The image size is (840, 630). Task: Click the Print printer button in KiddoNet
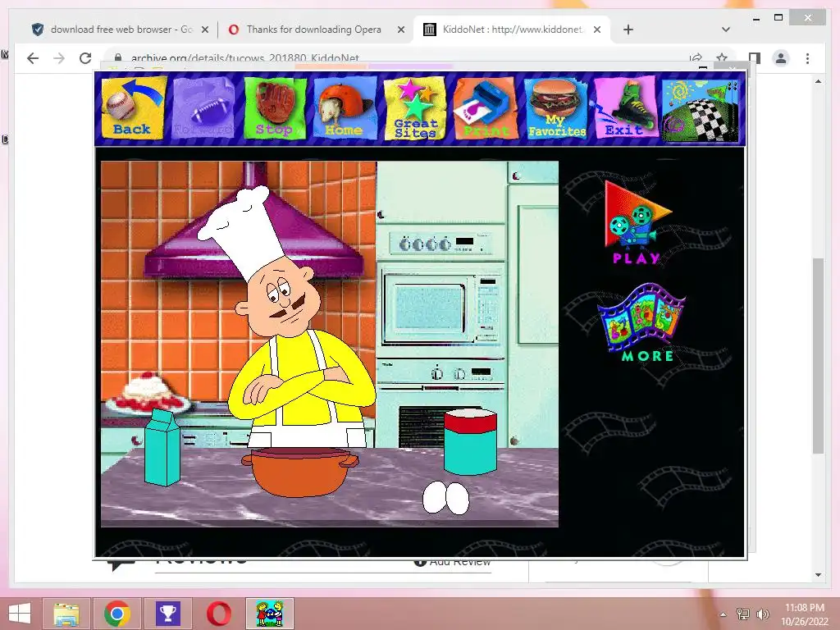(486, 107)
